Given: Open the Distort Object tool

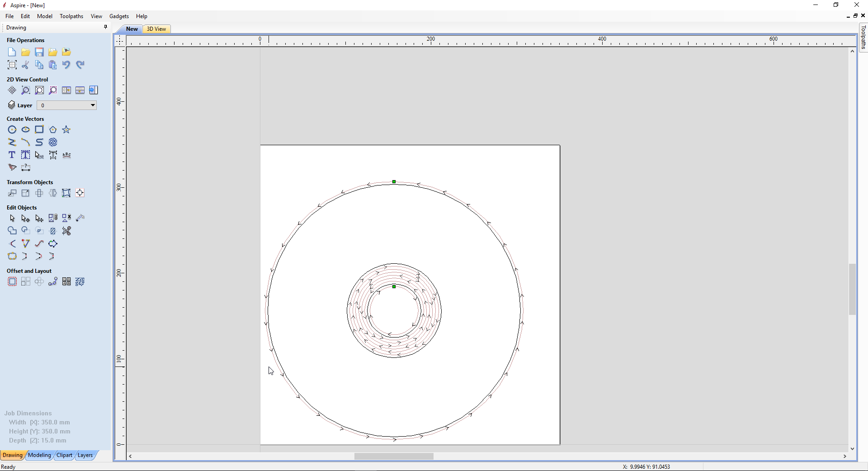Looking at the screenshot, I should click(x=66, y=193).
